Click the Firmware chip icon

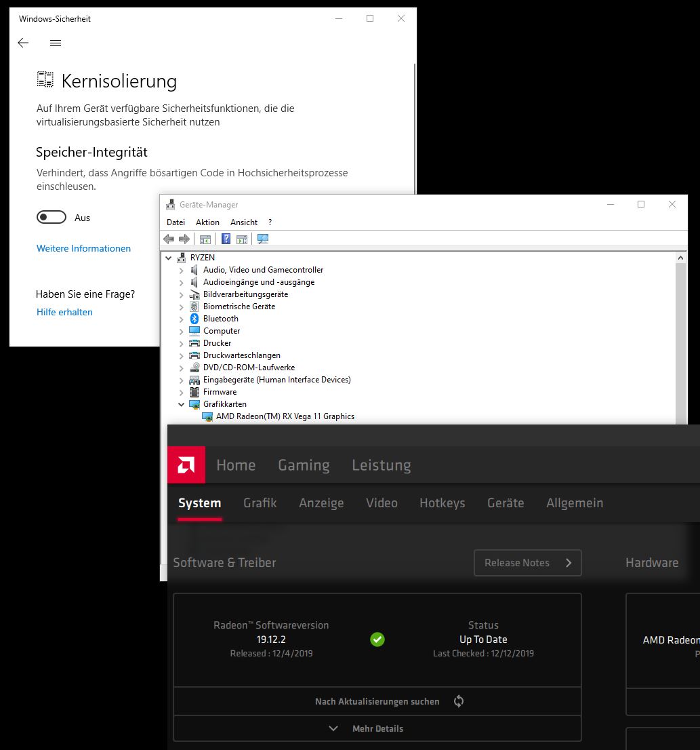tap(194, 392)
